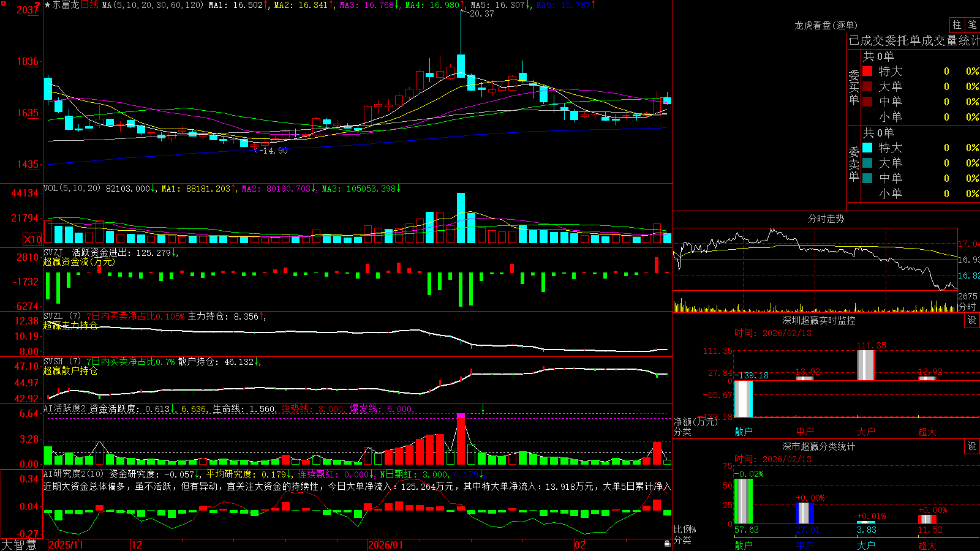Select the 2026/01 timeline marker
Screen dimensions: 980x551
[386, 545]
